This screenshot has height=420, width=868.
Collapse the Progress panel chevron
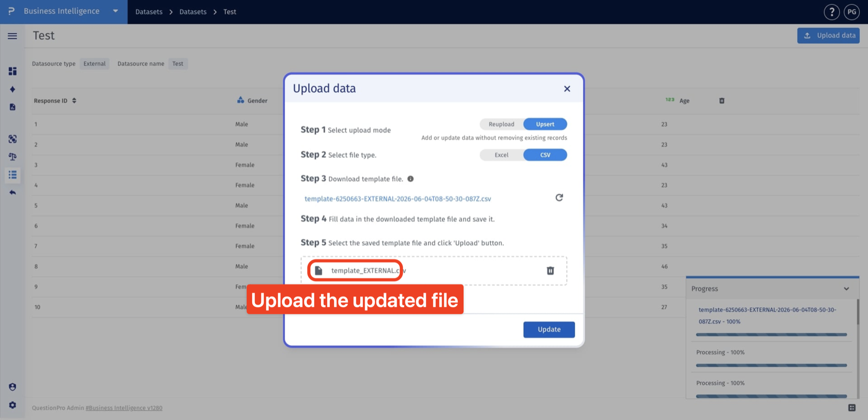pos(846,289)
